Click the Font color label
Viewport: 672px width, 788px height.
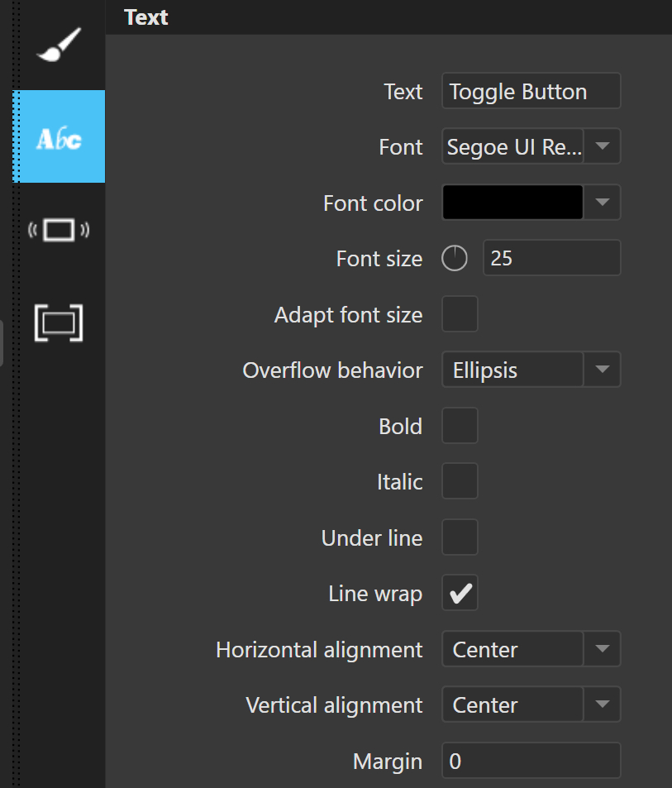tap(373, 203)
